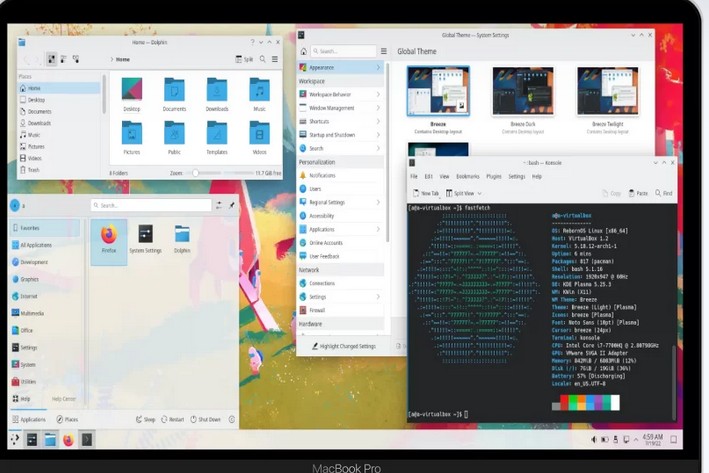Open System Settings from the Favorites grid
The width and height of the screenshot is (709, 473).
(x=145, y=236)
